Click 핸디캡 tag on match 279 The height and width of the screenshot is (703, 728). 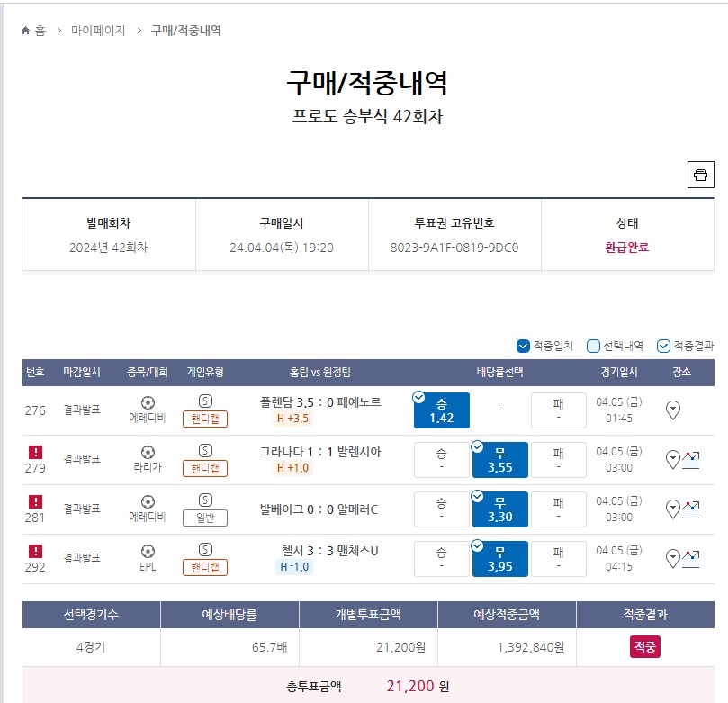point(205,468)
